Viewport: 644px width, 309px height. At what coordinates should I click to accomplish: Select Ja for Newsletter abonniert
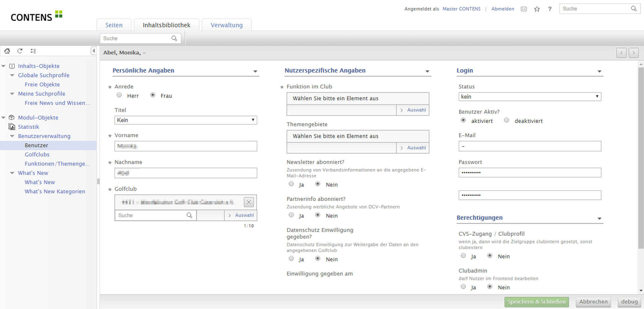(291, 184)
